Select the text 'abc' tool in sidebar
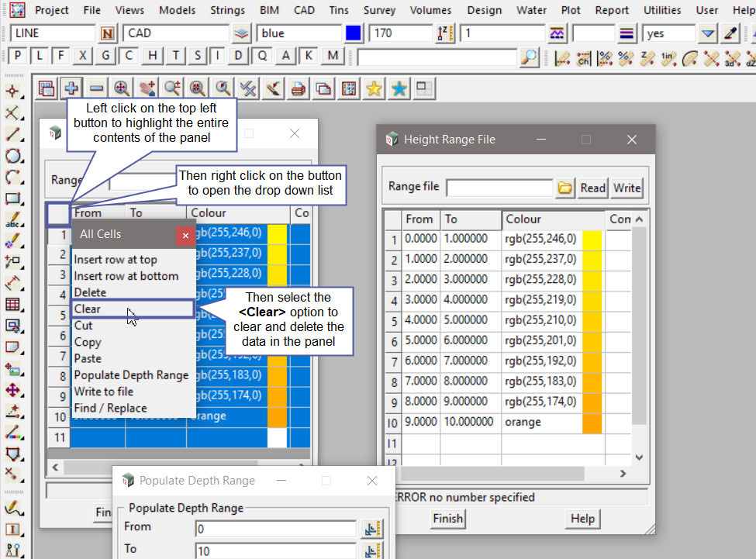 click(12, 220)
